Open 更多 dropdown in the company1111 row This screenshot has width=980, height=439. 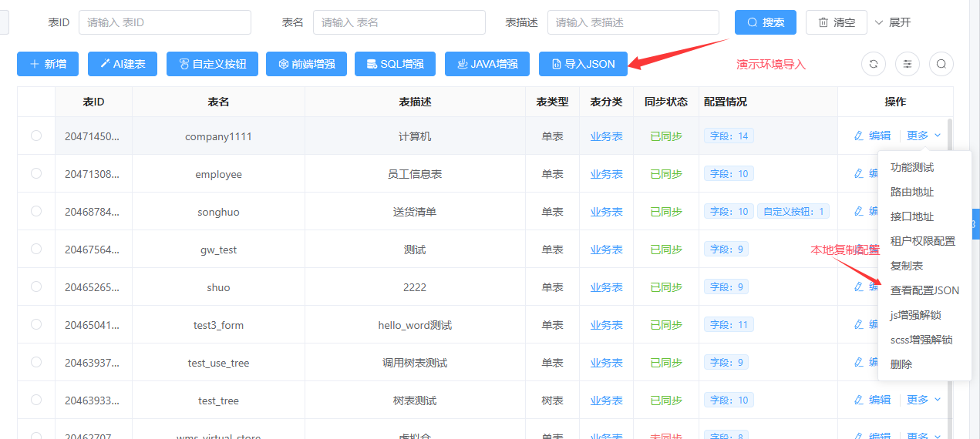[x=923, y=136]
